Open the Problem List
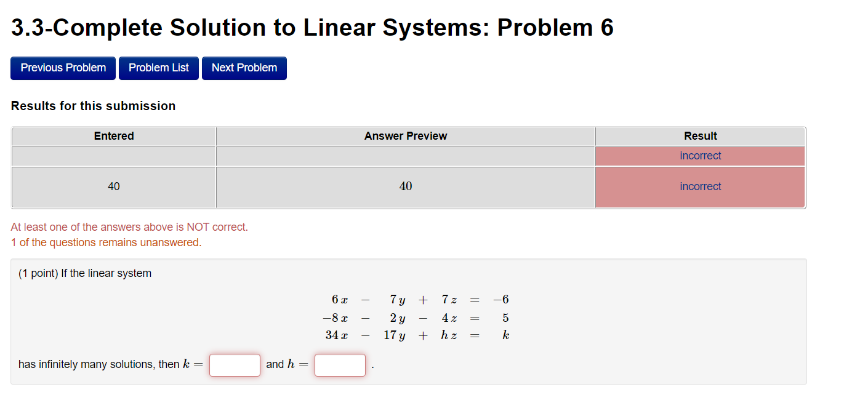 pos(158,68)
